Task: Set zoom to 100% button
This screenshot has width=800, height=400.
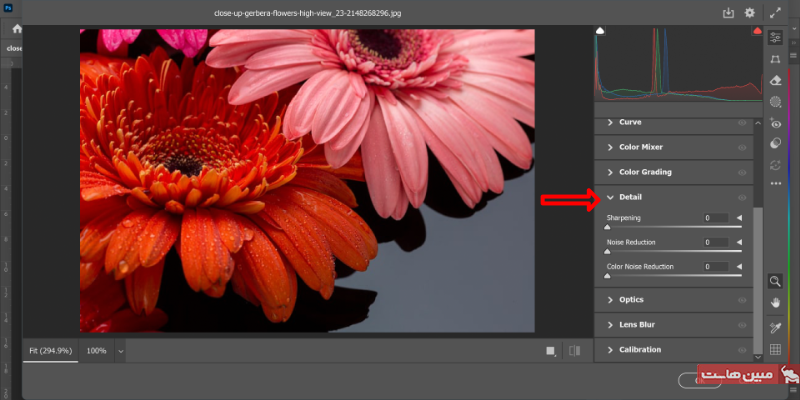Action: (x=96, y=351)
